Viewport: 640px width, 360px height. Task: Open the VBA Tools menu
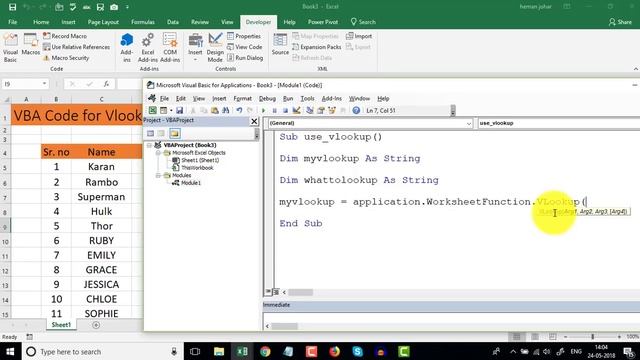307,98
